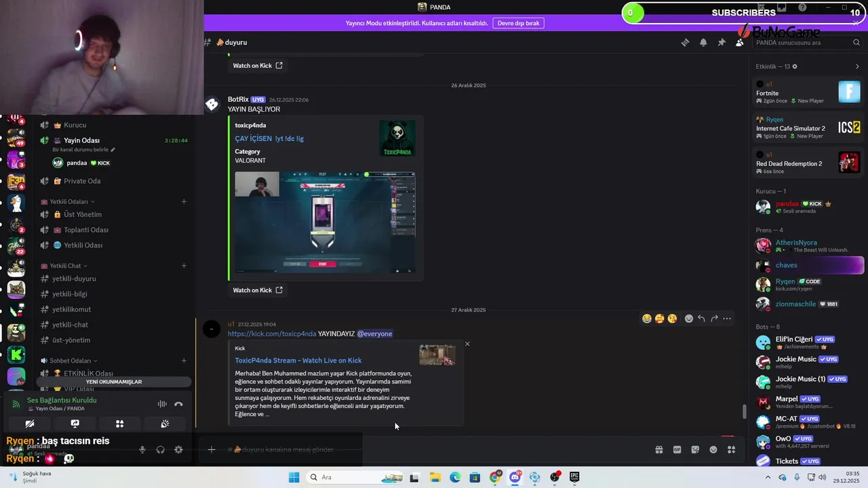Image resolution: width=868 pixels, height=488 pixels.
Task: Start screen share in voice panel
Action: [x=75, y=424]
